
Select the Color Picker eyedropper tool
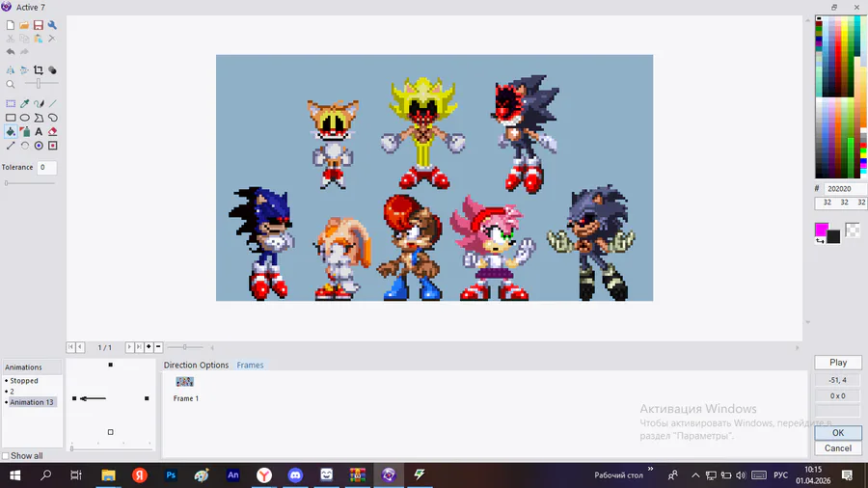[x=24, y=103]
